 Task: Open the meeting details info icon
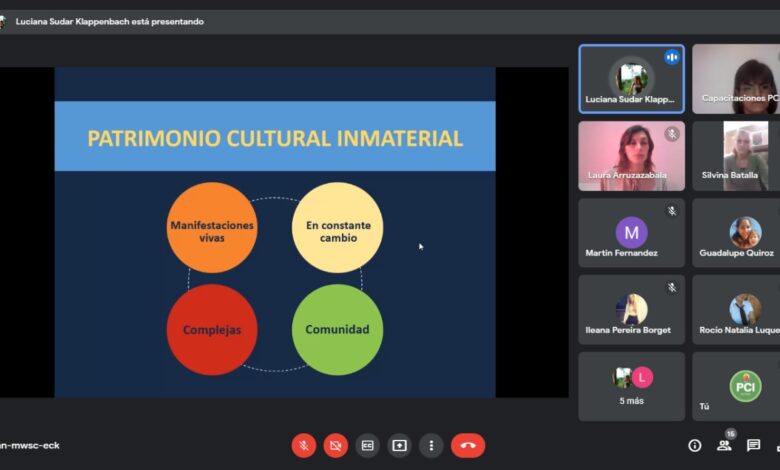695,446
